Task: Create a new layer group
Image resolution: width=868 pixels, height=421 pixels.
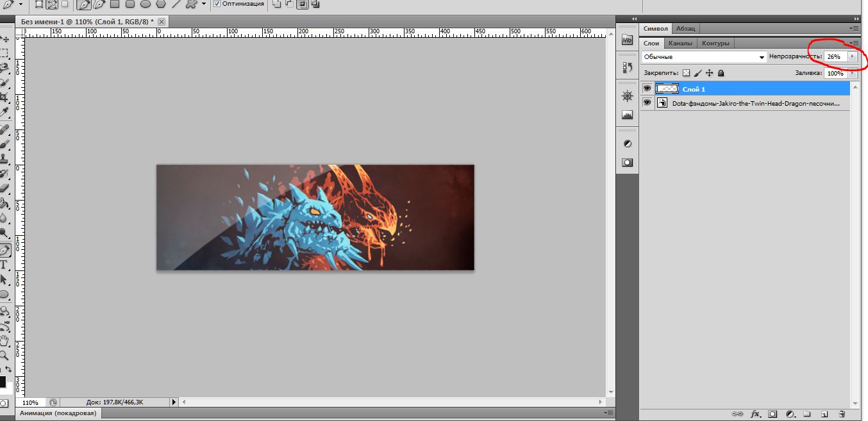Action: coord(808,414)
